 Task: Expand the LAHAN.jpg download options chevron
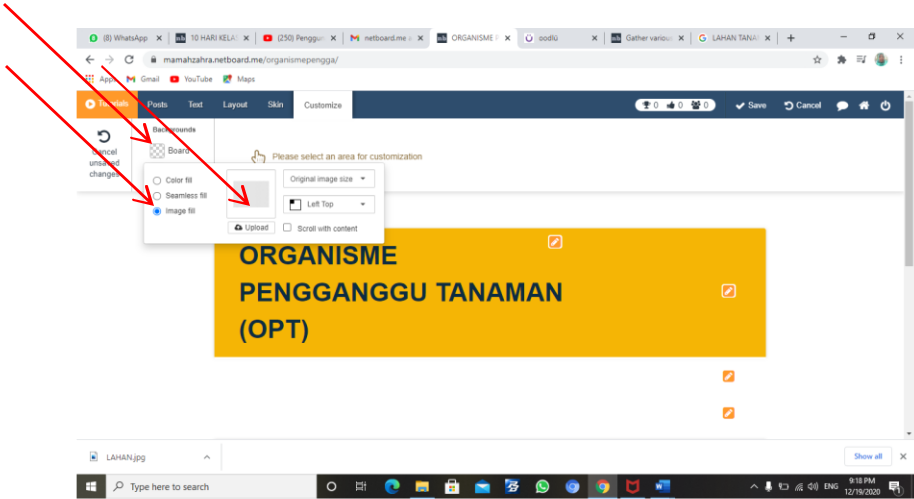pos(207,457)
